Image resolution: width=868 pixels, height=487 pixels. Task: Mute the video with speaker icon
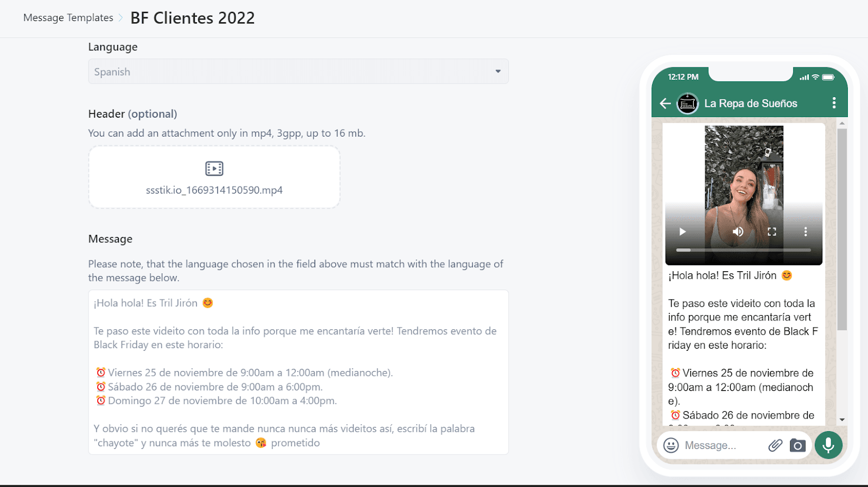point(738,232)
